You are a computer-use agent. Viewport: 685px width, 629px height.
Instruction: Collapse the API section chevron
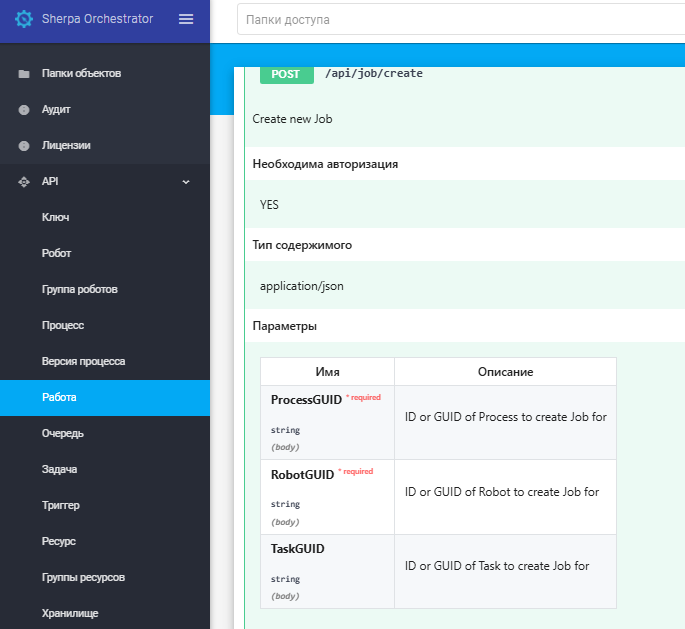(x=186, y=182)
